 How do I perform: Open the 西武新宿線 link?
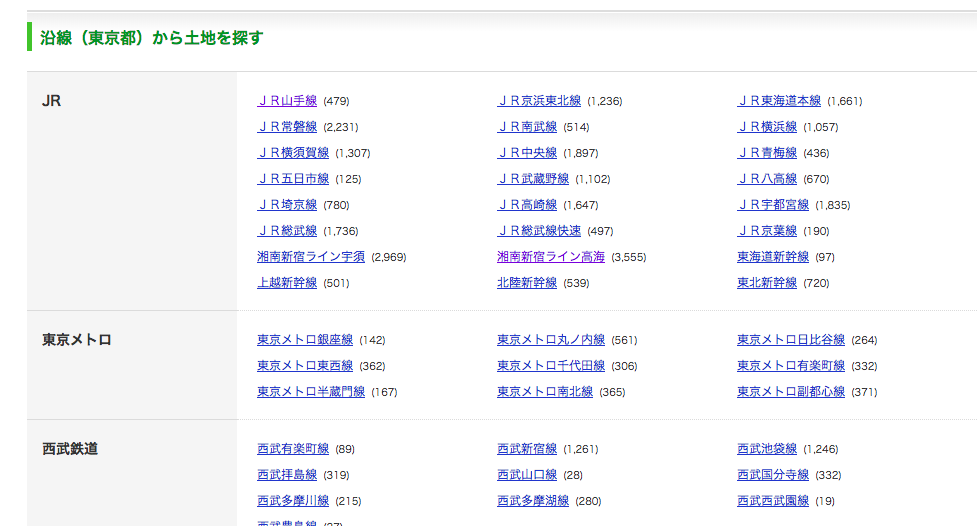(527, 449)
